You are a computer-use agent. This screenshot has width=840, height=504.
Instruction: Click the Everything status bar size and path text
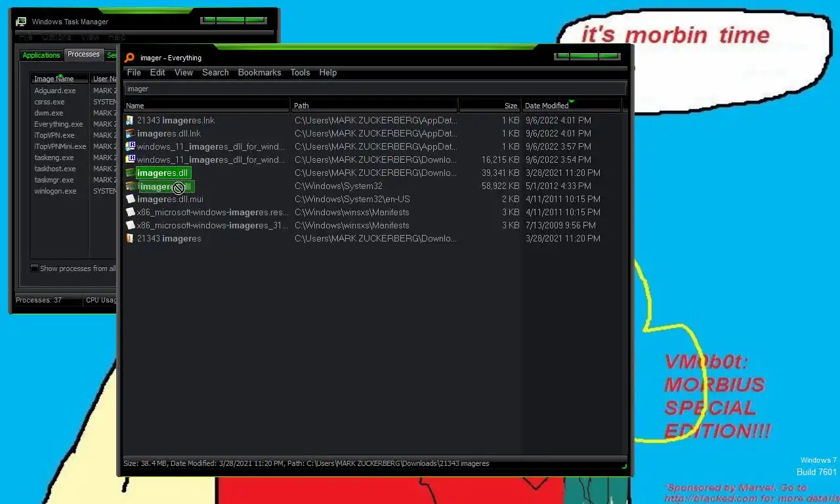pyautogui.click(x=306, y=464)
